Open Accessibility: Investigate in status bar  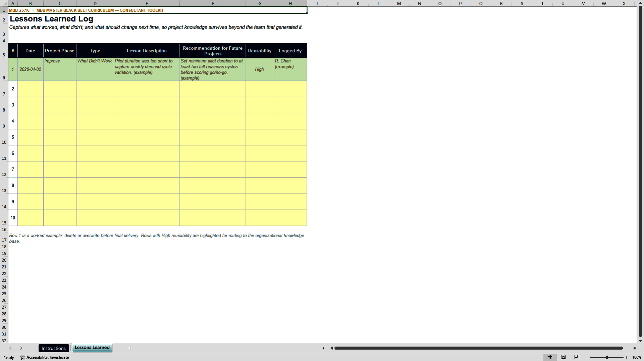point(45,357)
